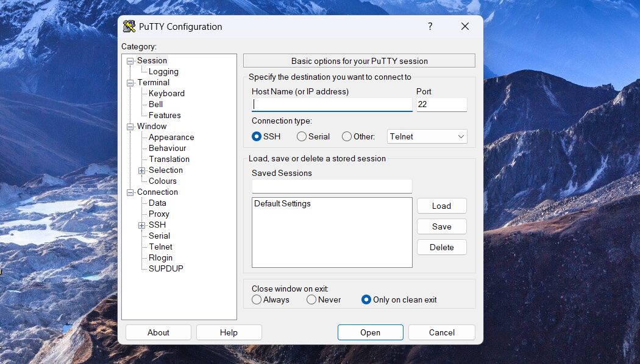This screenshot has width=640, height=364.
Task: Click the About button
Action: click(158, 332)
